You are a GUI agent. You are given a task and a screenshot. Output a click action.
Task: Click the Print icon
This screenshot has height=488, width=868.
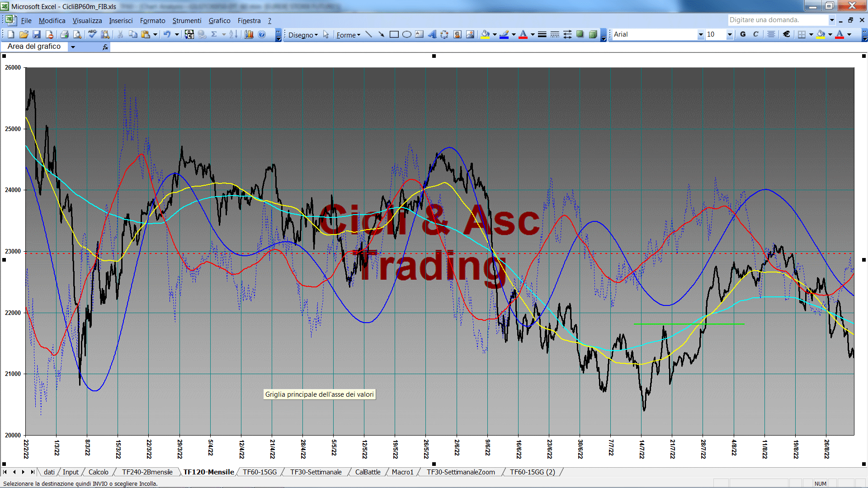pyautogui.click(x=64, y=34)
